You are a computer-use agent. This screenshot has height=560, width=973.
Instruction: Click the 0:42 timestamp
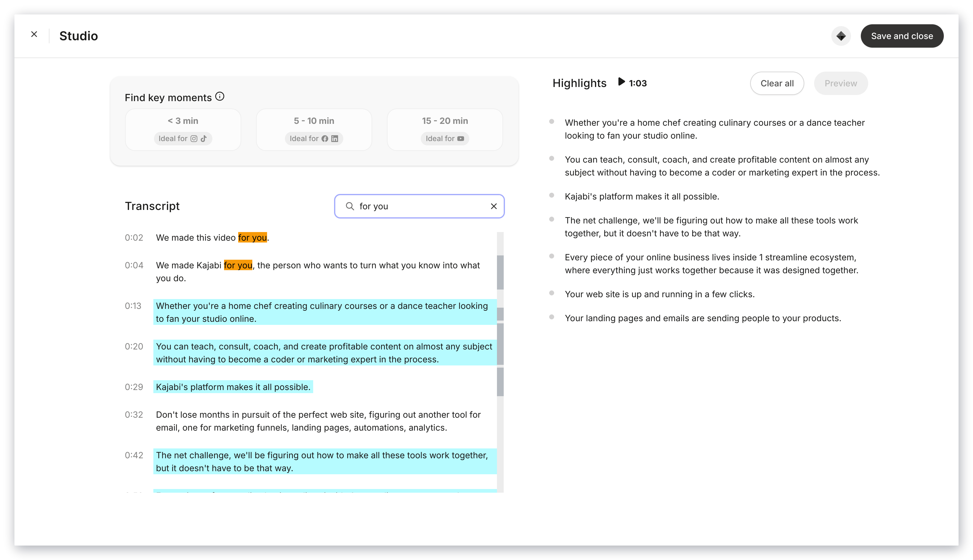point(134,455)
